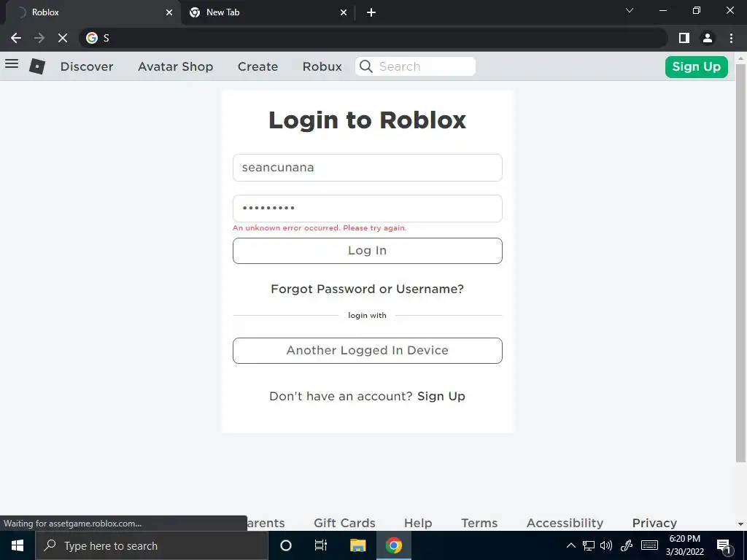
Task: Open Cortana circle icon in taskbar
Action: coord(285,545)
